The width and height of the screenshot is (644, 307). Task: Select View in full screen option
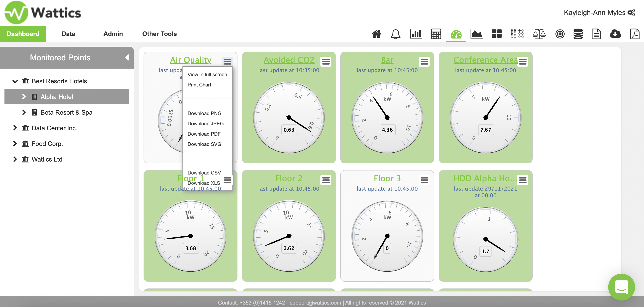[207, 74]
